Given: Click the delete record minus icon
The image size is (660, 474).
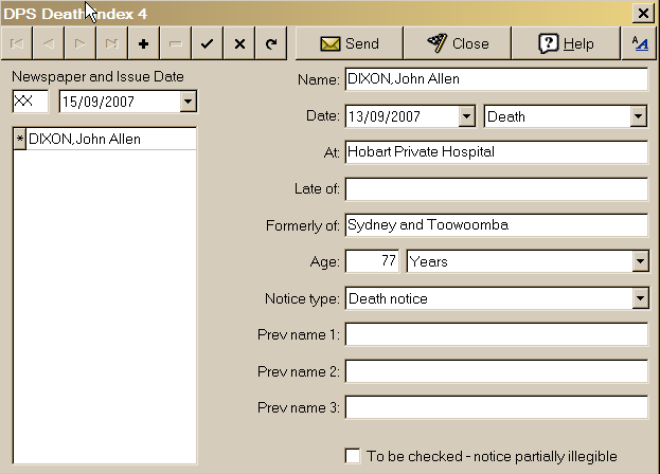Looking at the screenshot, I should (x=175, y=44).
